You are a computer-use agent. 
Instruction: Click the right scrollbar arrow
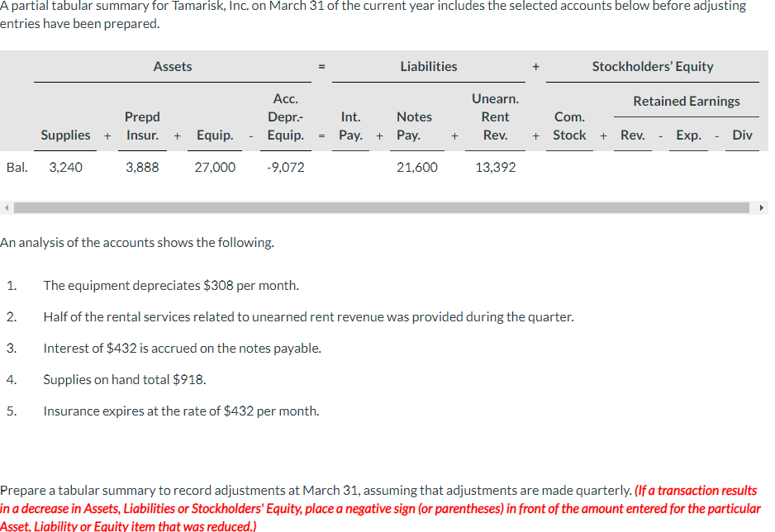click(761, 207)
